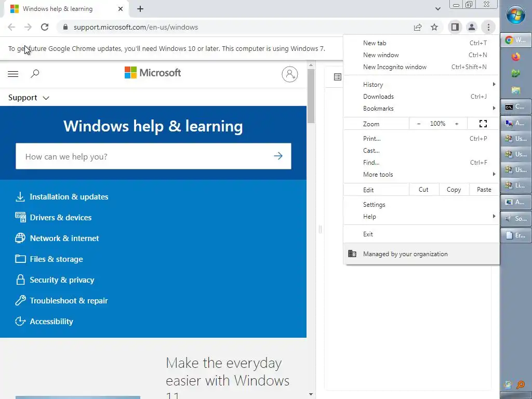Choose Cast from the Chrome menu
This screenshot has height=399, width=532.
pos(421,150)
